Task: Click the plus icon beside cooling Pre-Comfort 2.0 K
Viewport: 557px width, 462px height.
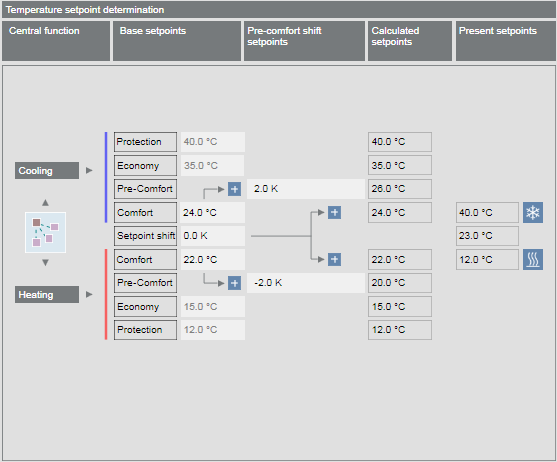Action: [234, 189]
